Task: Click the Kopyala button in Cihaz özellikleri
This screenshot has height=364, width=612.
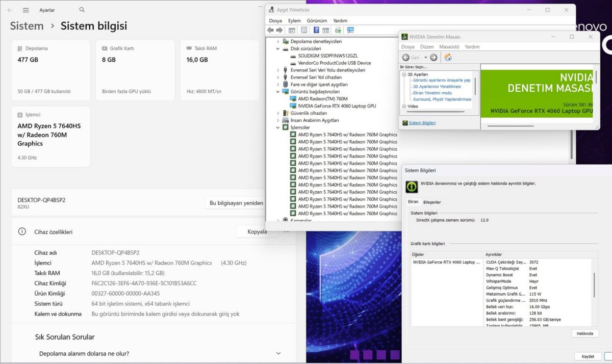Action: (257, 231)
